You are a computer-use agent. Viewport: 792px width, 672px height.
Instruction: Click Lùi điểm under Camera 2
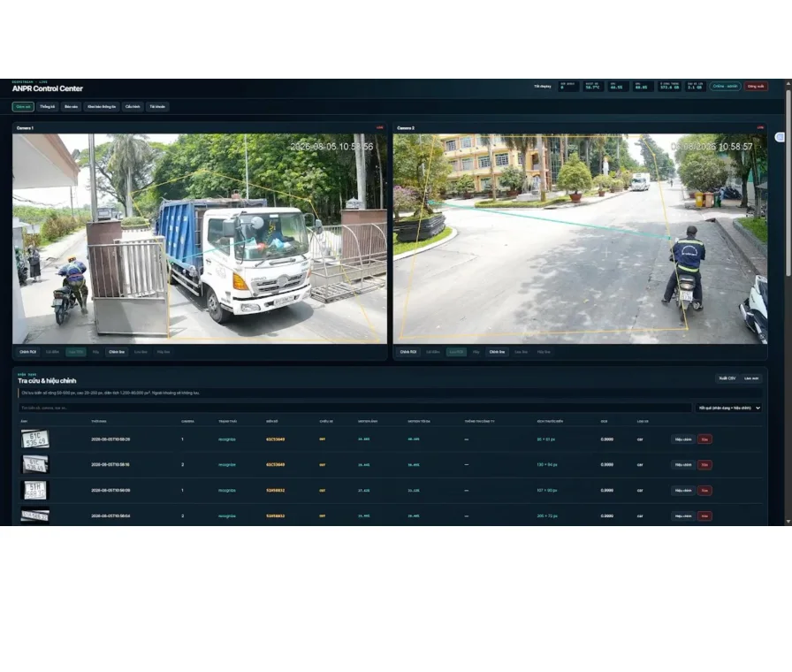pos(433,352)
